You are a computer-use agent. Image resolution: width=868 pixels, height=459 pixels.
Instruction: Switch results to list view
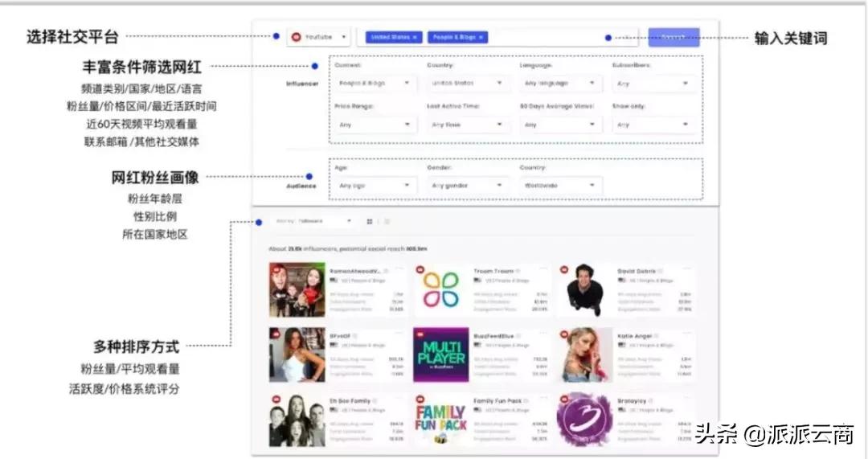tap(387, 222)
